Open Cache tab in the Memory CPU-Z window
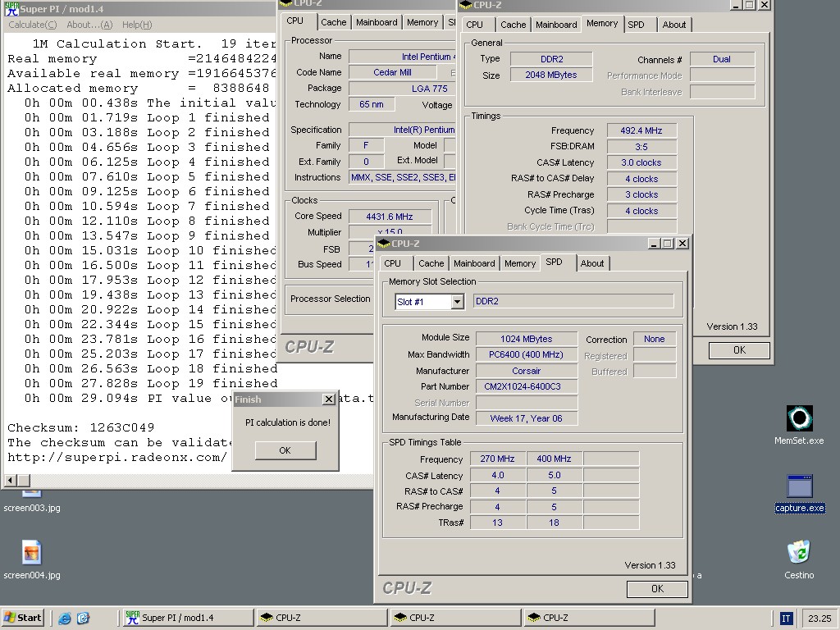Image resolution: width=840 pixels, height=630 pixels. tap(514, 25)
